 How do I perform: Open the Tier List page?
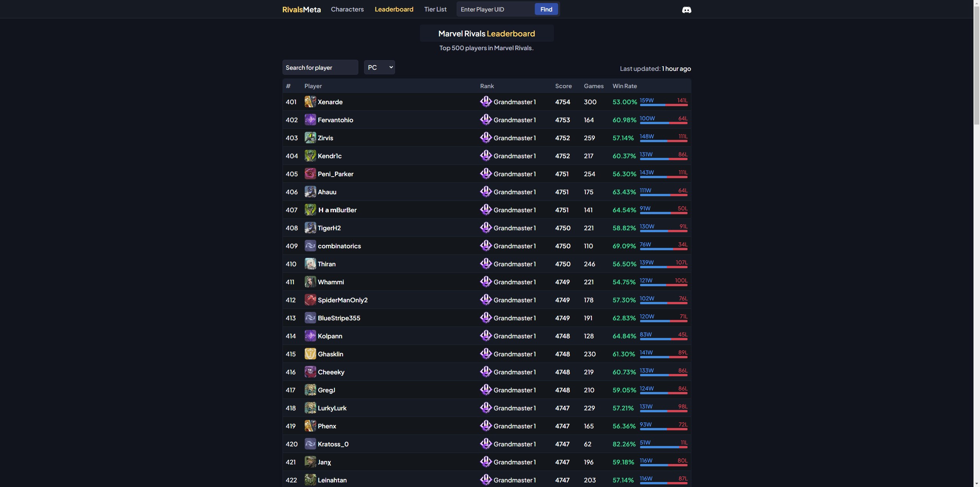pyautogui.click(x=434, y=9)
